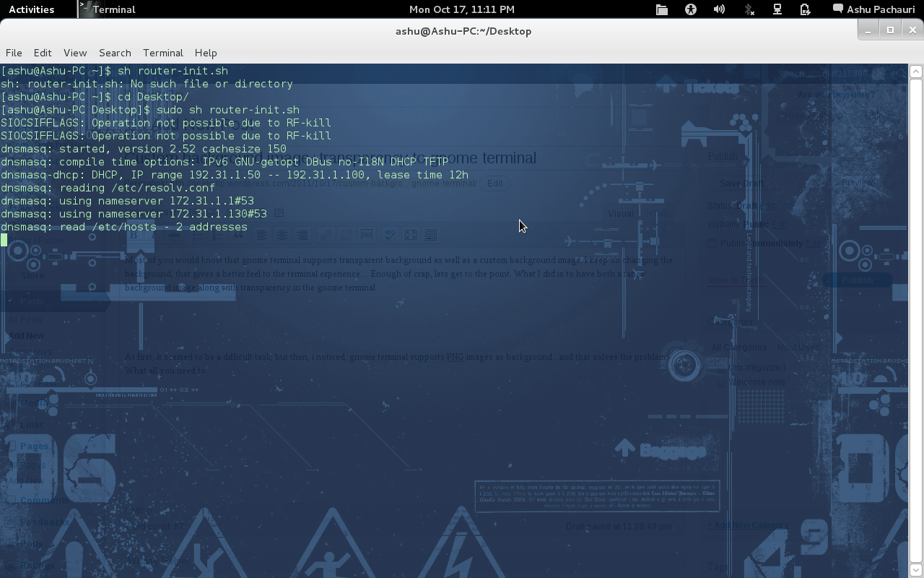924x578 pixels.
Task: Maximize the terminal window
Action: 890,30
